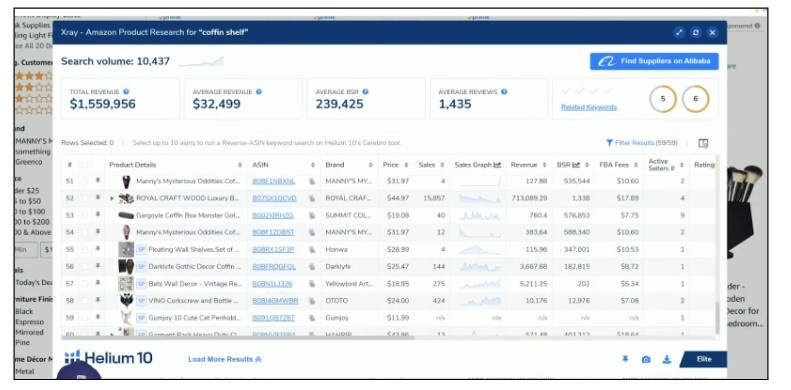This screenshot has height=390, width=791.
Task: Sort by the Brand column arrows
Action: tap(370, 165)
